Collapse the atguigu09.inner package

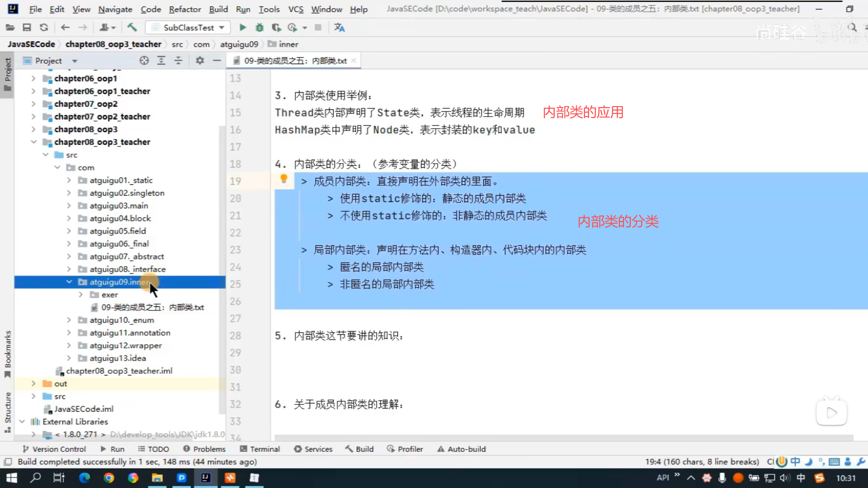(x=69, y=282)
